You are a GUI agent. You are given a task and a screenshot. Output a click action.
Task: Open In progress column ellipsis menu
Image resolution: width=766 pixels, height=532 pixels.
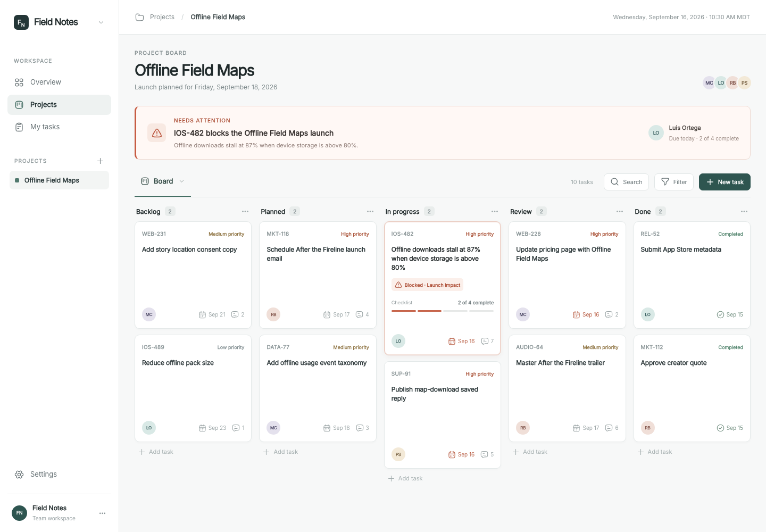(495, 212)
